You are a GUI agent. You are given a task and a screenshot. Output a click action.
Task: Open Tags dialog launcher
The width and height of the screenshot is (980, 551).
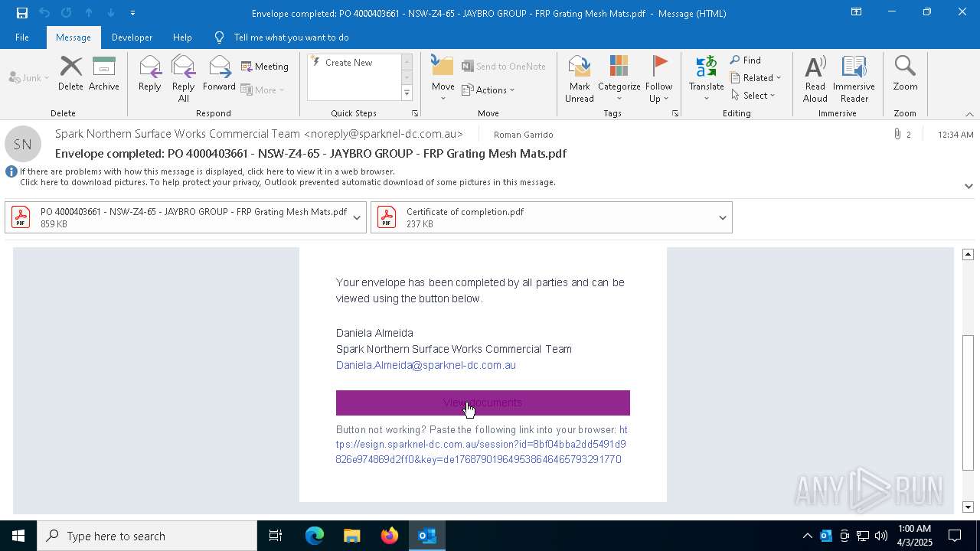675,113
